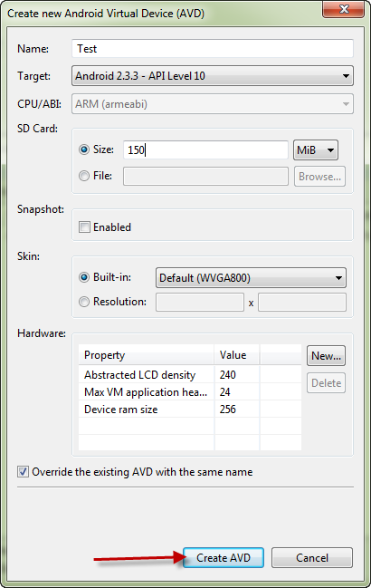This screenshot has height=588, width=371.
Task: Select the Max VM application heap row
Action: [190, 392]
